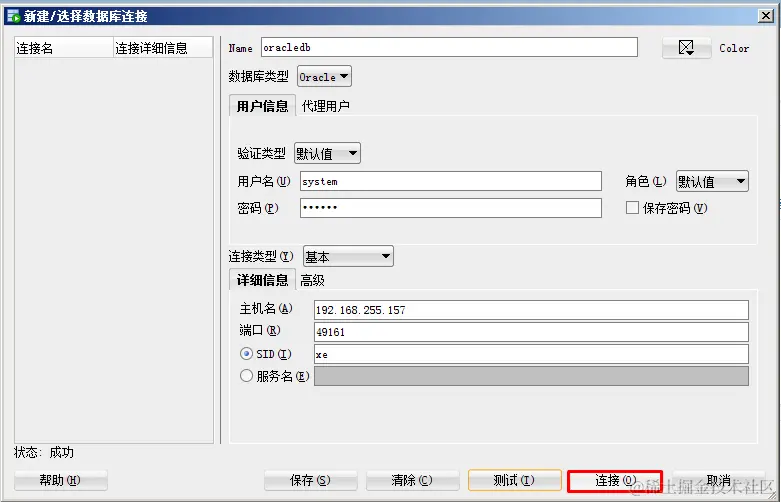The width and height of the screenshot is (781, 502).
Task: Open the 验证类型 dropdown
Action: [327, 153]
